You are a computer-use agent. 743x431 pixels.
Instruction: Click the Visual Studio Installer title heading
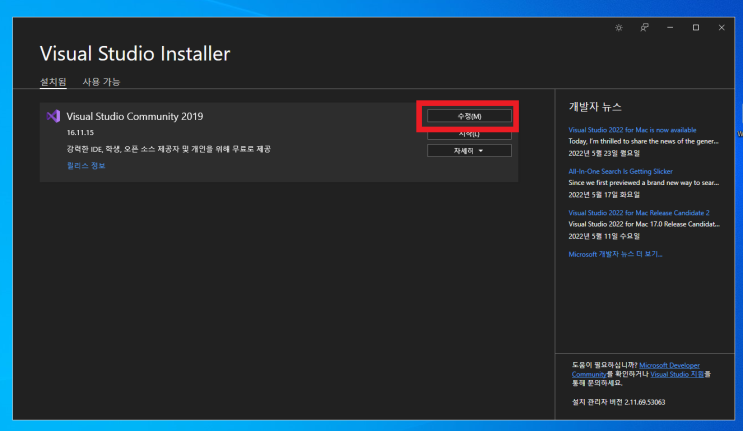tap(135, 54)
